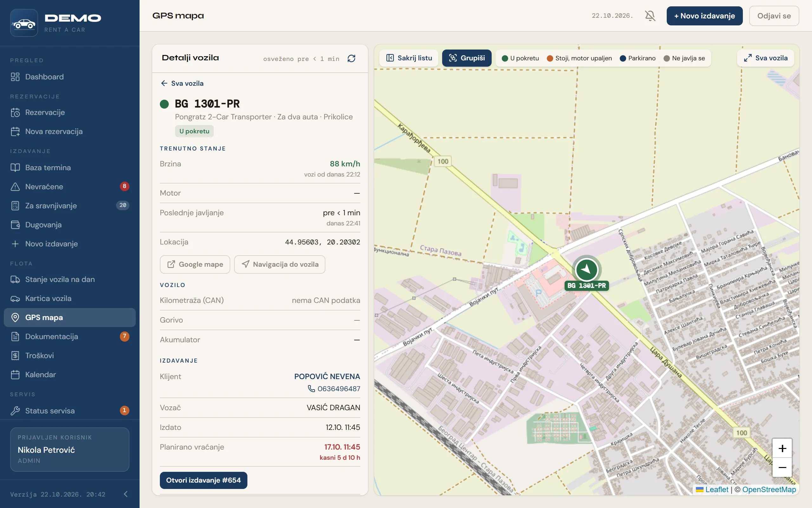Click Stoji, motor upaljen orange legend dot
Viewport: 812px width, 508px height.
(550, 58)
